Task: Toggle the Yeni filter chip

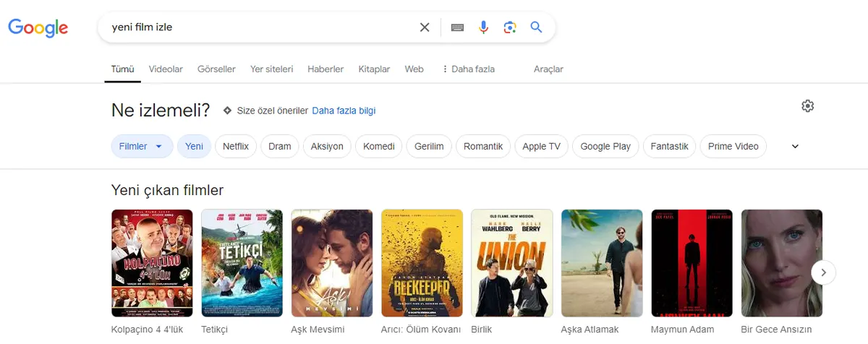Action: click(x=194, y=146)
